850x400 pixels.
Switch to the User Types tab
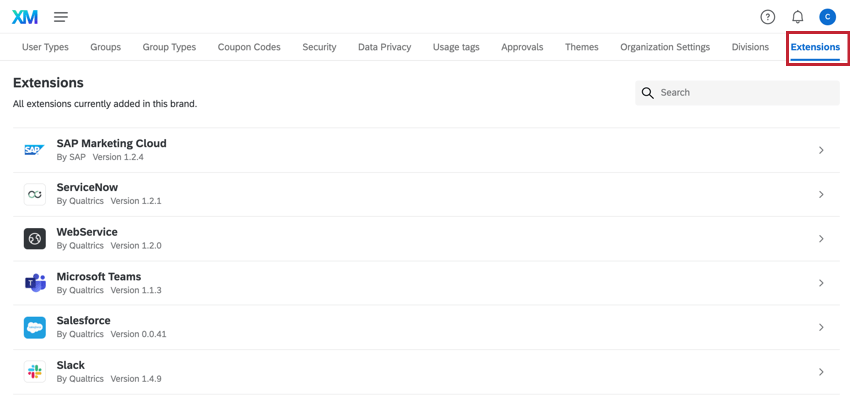(x=45, y=47)
